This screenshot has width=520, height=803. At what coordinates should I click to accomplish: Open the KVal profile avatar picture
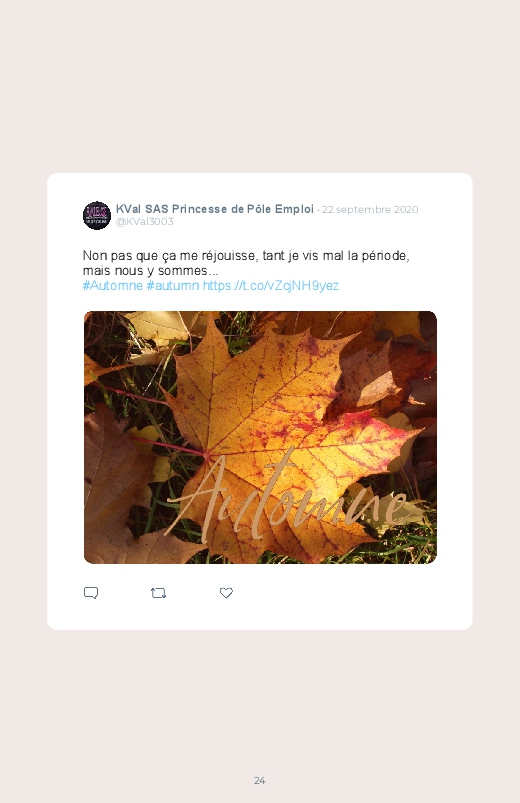[97, 215]
